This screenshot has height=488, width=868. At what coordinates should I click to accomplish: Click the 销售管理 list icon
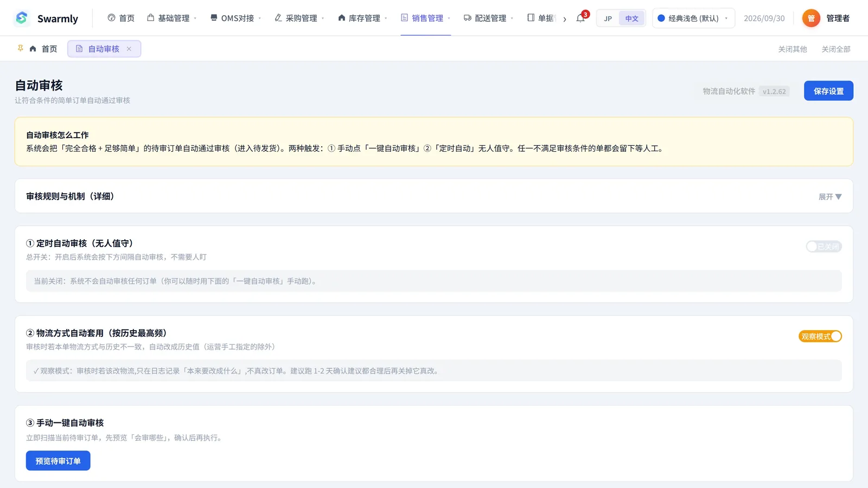coord(404,18)
